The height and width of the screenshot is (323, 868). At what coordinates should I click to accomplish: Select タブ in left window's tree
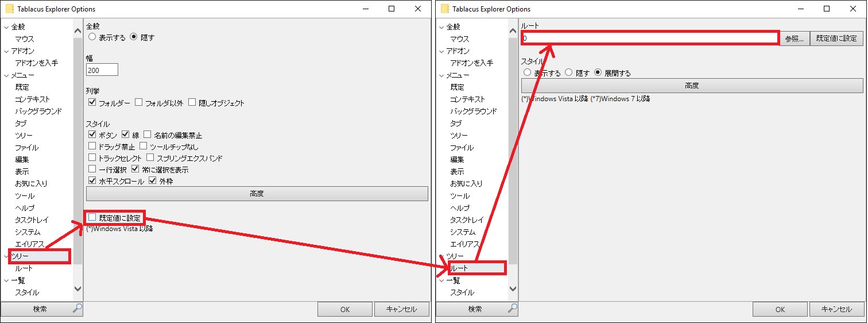[x=21, y=124]
